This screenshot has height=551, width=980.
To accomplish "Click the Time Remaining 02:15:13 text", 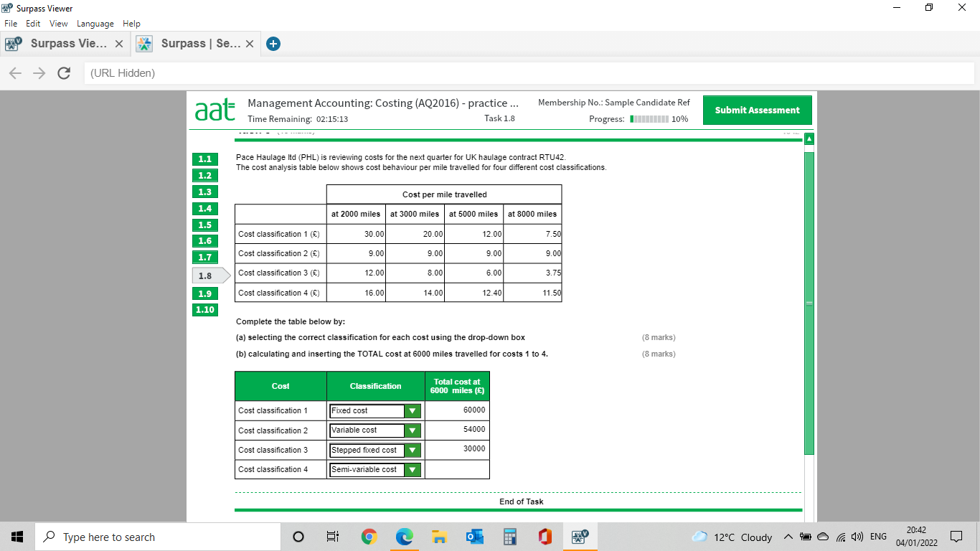I will pyautogui.click(x=298, y=119).
